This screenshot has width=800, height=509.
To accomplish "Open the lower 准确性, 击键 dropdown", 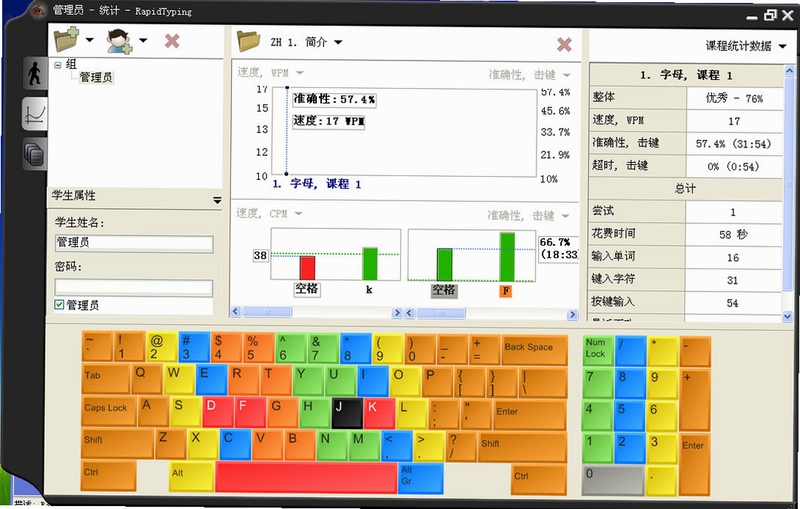I will click(565, 216).
